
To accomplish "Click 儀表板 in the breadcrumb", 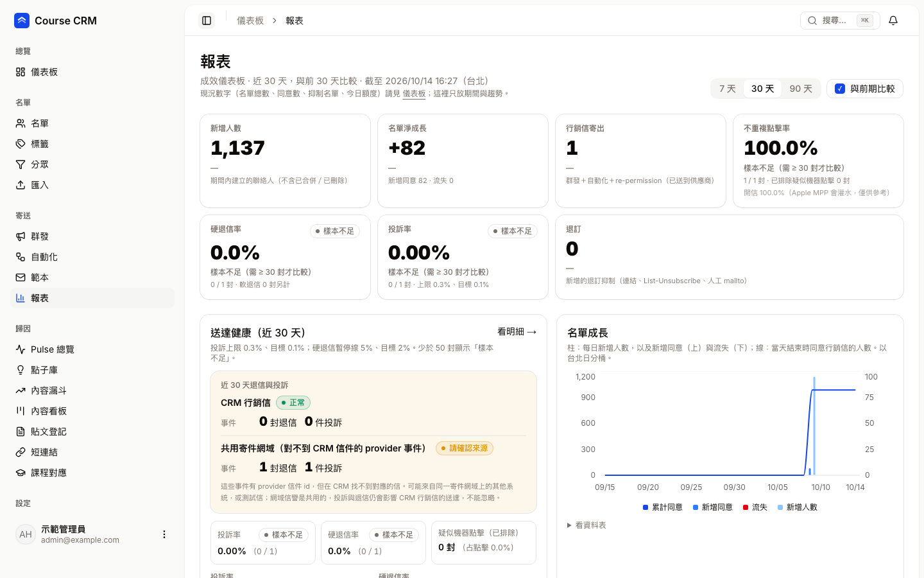I will 250,21.
